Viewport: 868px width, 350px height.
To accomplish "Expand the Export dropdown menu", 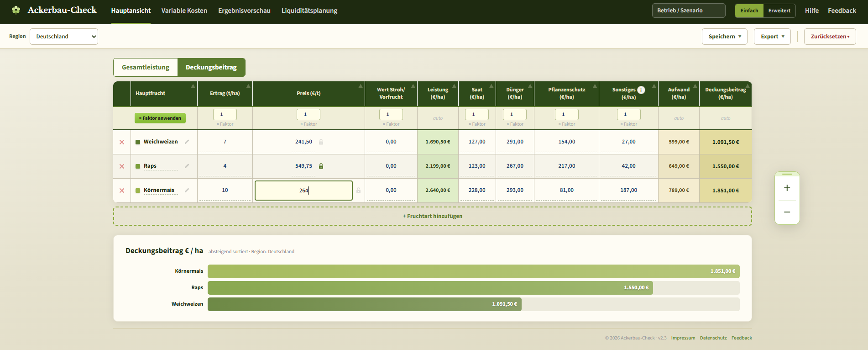I will click(772, 37).
